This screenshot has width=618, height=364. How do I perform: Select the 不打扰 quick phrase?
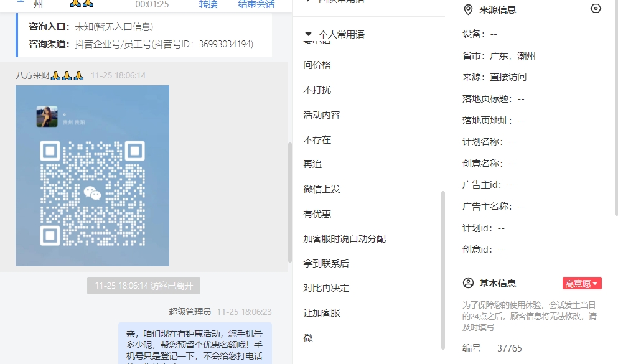[317, 90]
